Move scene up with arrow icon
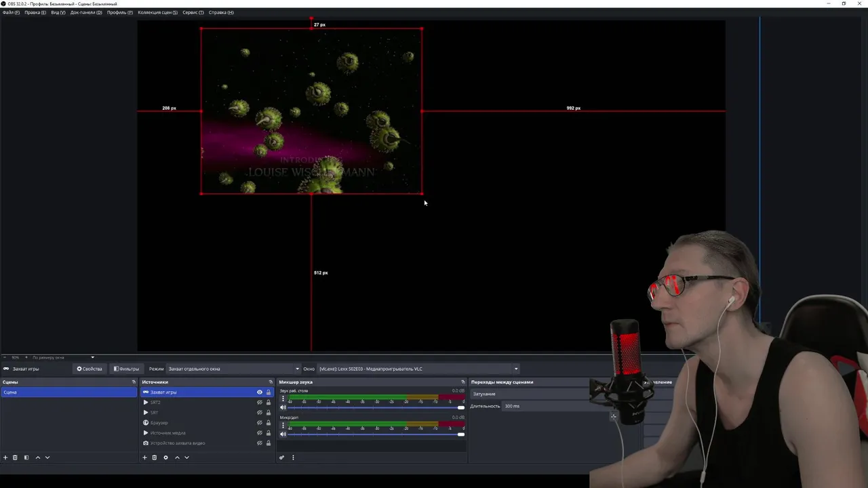 (x=37, y=457)
